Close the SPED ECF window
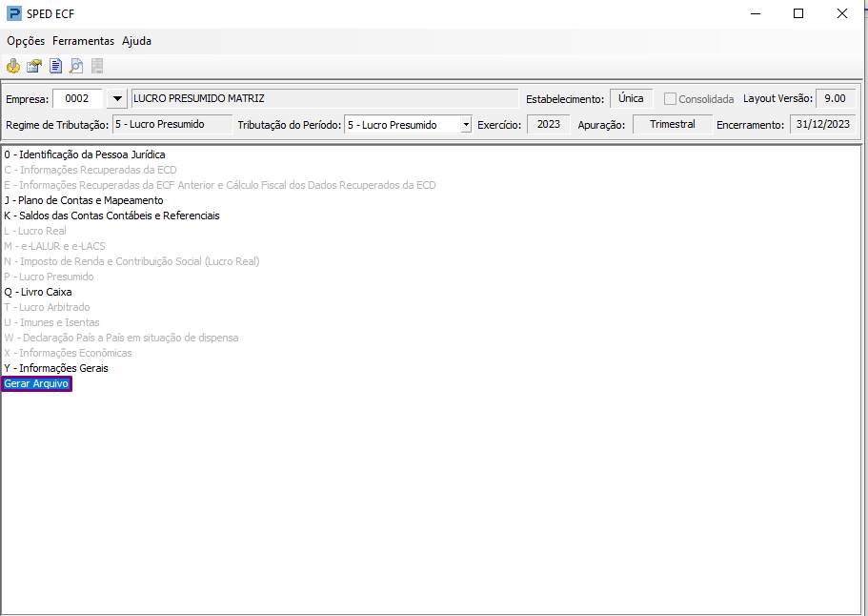Viewport: 868px width, 616px height. (842, 13)
